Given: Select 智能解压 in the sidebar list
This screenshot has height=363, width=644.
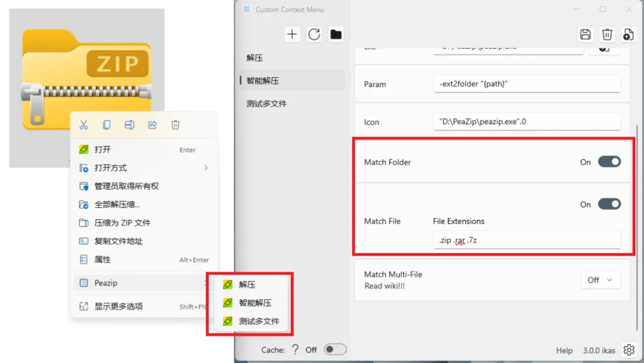Looking at the screenshot, I should click(x=292, y=80).
